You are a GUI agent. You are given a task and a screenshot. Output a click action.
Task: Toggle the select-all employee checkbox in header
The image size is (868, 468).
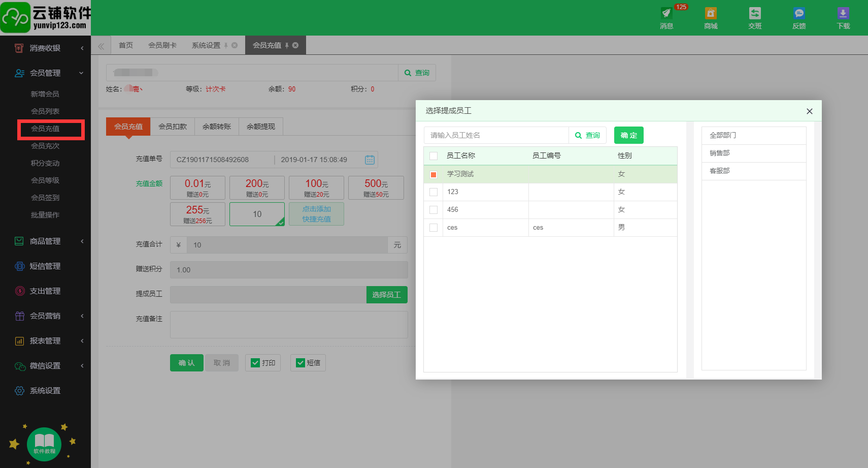point(433,156)
